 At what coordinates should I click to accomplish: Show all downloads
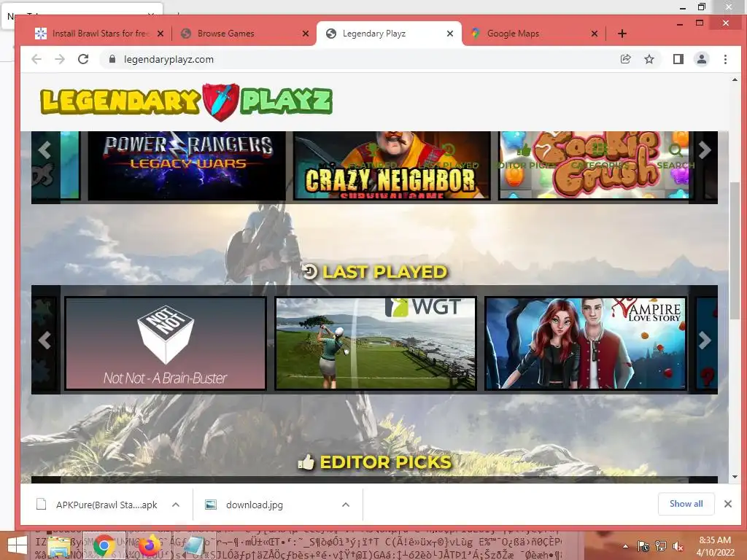[686, 504]
